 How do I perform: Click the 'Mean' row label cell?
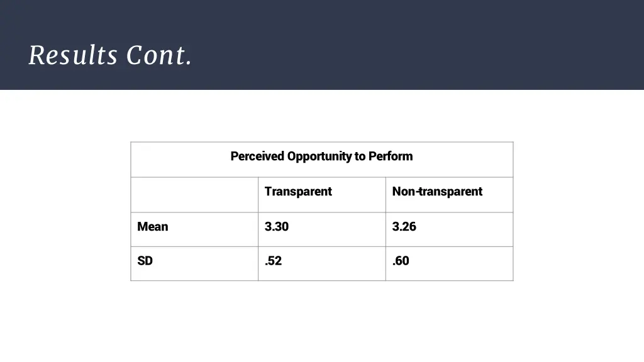coord(194,229)
